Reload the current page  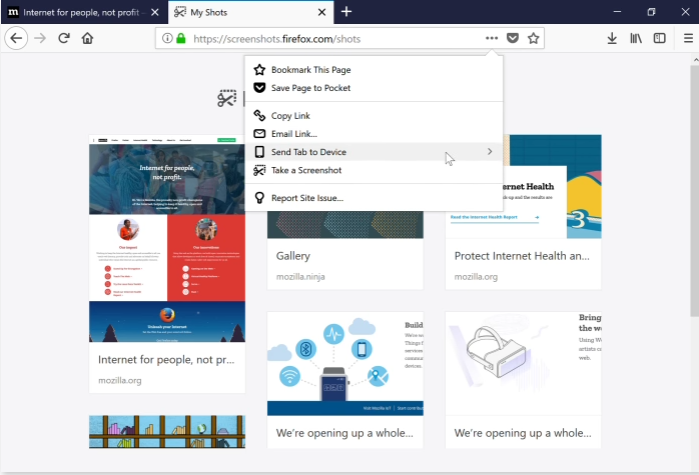coord(64,38)
